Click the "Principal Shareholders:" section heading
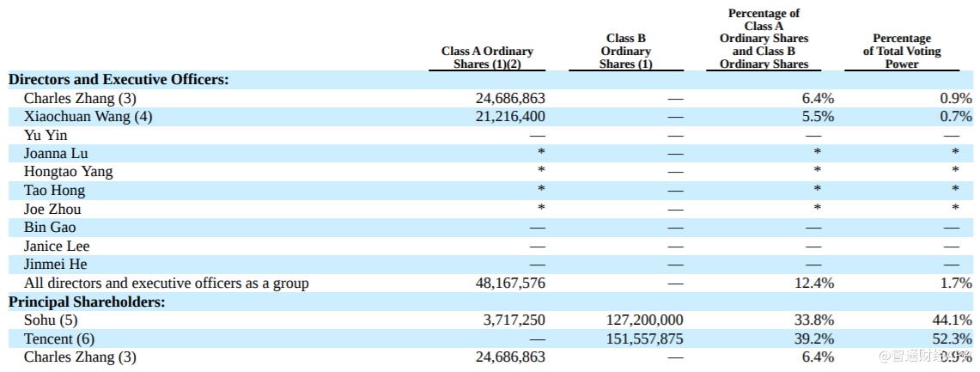980x372 pixels. tap(87, 302)
